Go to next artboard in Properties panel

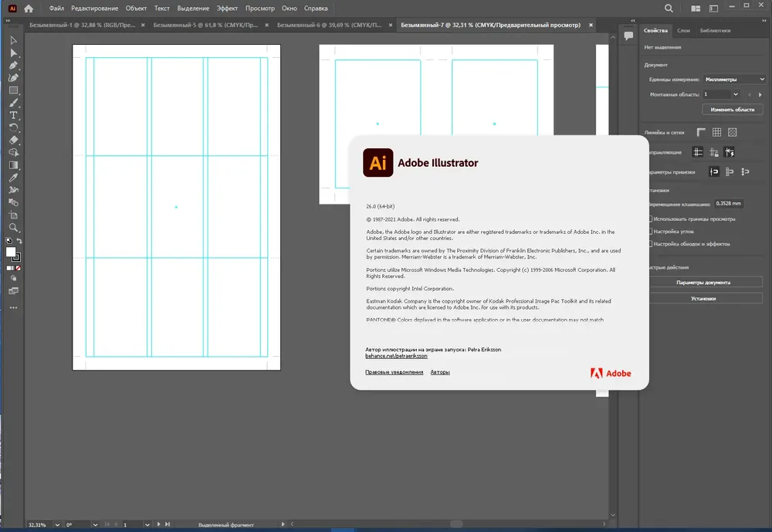pyautogui.click(x=760, y=94)
